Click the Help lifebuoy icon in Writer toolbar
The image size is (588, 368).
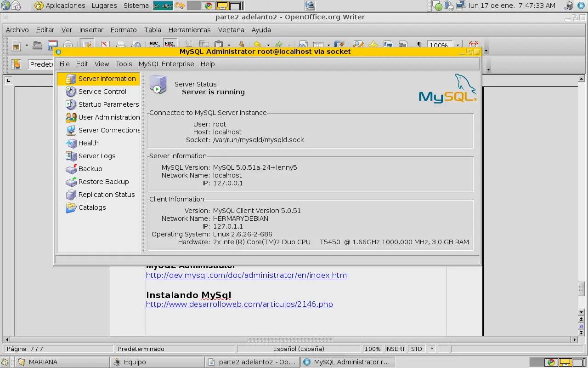pyautogui.click(x=474, y=45)
